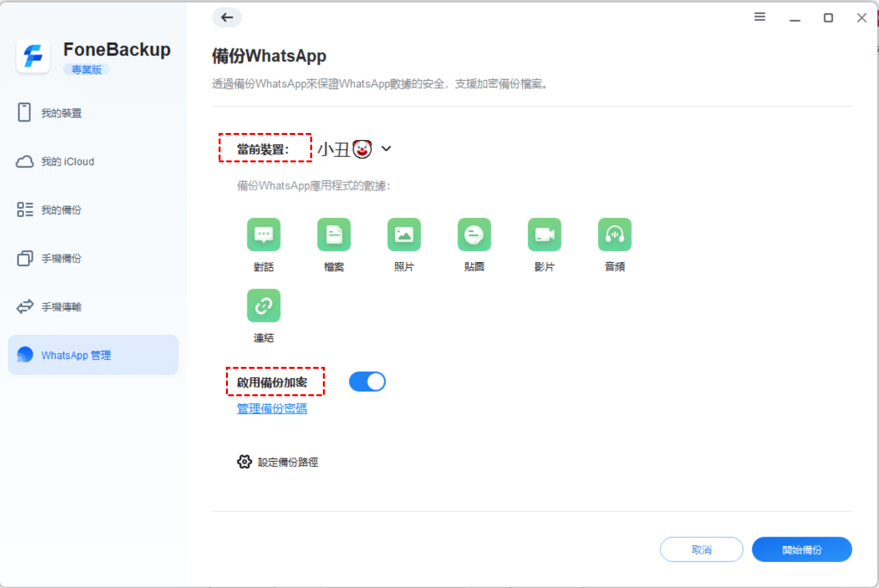Click the 我的裝置 phone icon
This screenshot has height=588, width=879.
(25, 113)
